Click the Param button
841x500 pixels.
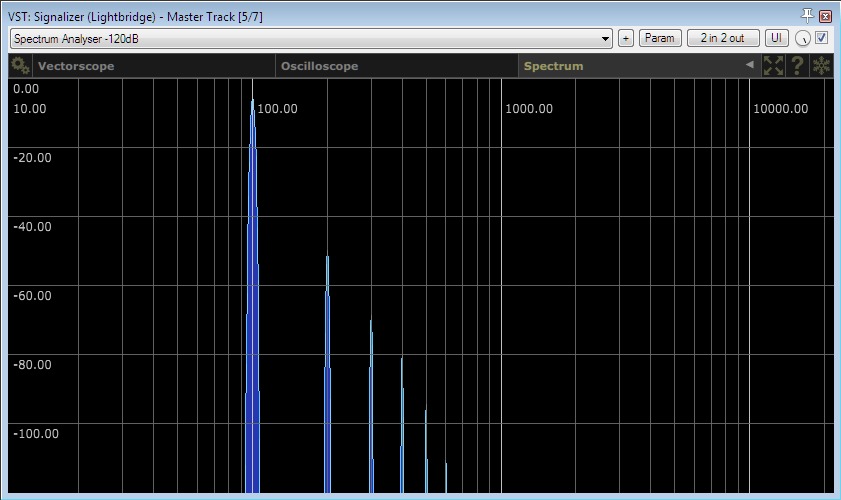coord(659,38)
